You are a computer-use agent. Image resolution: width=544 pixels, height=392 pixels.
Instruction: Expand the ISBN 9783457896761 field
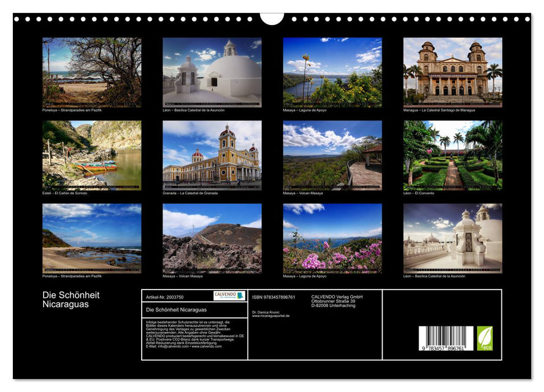click(275, 297)
